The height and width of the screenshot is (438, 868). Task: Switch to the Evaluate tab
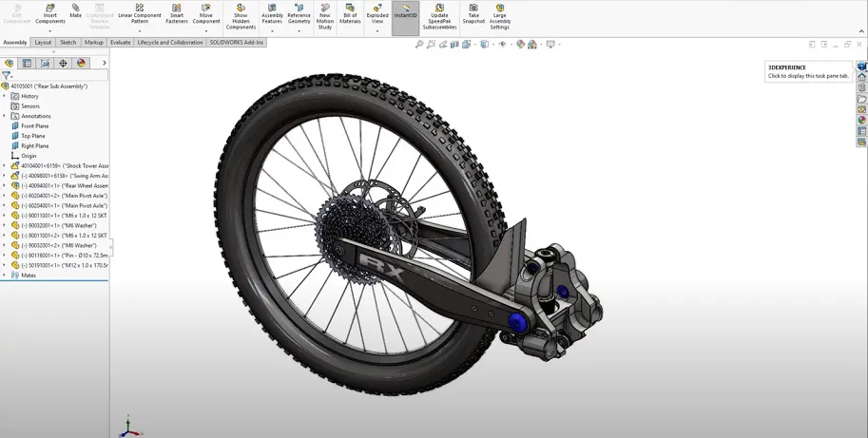[x=120, y=43]
